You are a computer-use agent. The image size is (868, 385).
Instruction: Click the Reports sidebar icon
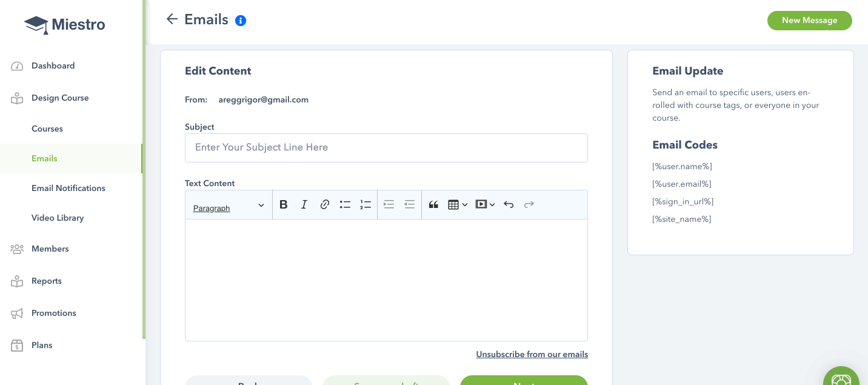tap(17, 281)
